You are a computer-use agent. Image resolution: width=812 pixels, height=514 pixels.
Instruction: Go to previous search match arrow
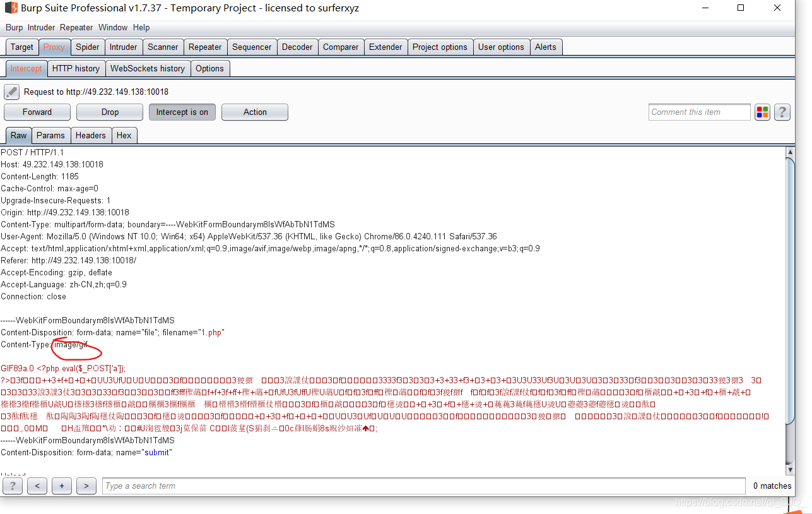pyautogui.click(x=37, y=486)
